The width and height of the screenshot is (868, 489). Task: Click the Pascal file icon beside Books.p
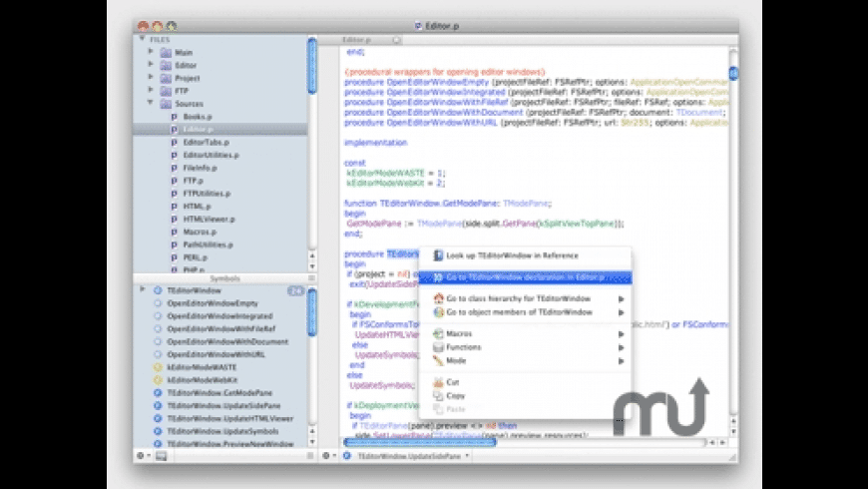(x=174, y=117)
